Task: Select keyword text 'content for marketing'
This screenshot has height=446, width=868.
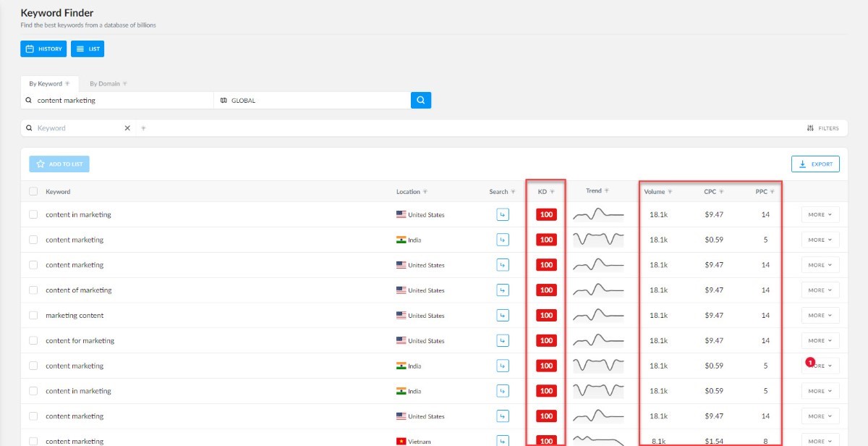Action: coord(80,340)
